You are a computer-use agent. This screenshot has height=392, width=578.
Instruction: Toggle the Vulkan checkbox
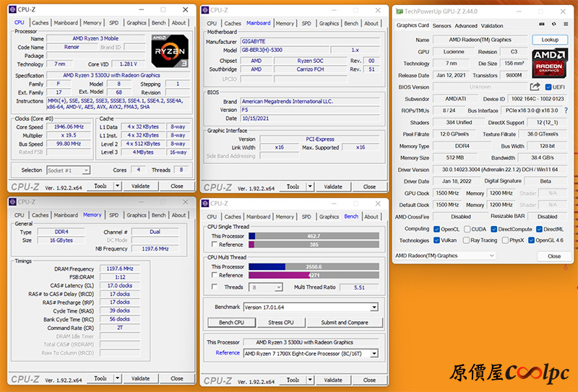click(x=437, y=240)
